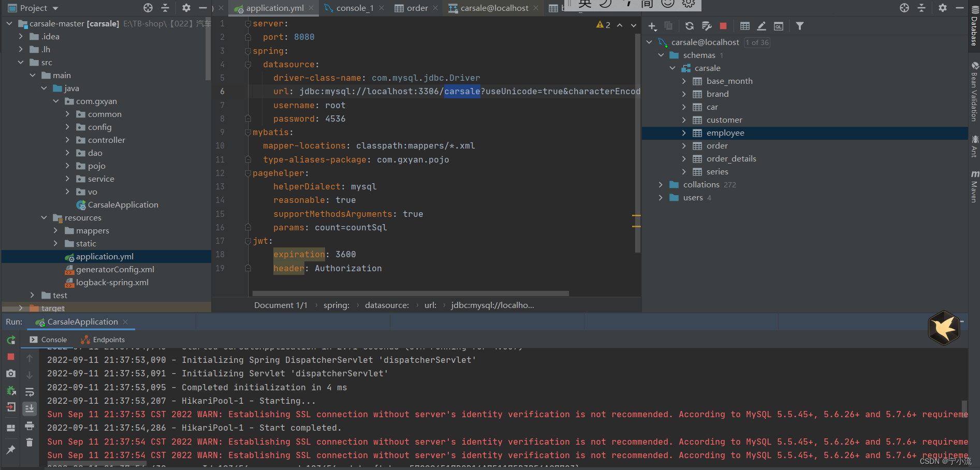
Task: Click locate target icon in Database panel header
Action: [x=904, y=8]
